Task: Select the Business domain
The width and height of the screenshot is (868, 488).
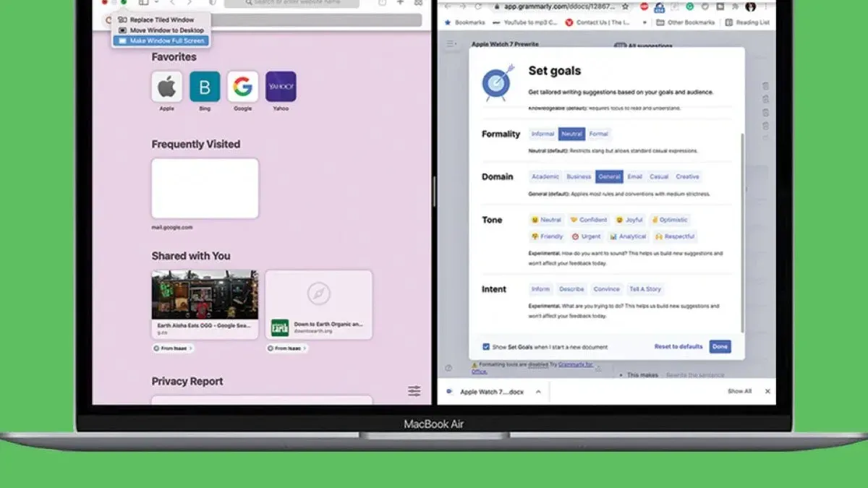Action: (x=579, y=176)
